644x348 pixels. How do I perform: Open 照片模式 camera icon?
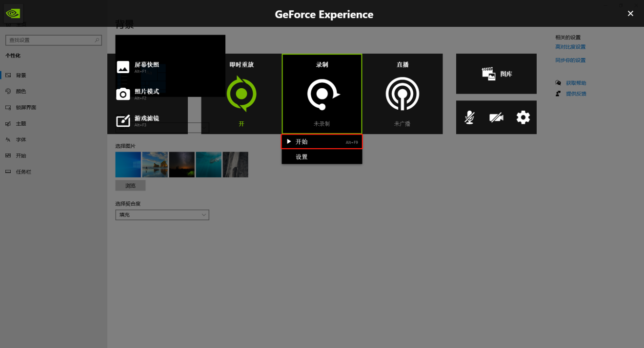click(123, 94)
